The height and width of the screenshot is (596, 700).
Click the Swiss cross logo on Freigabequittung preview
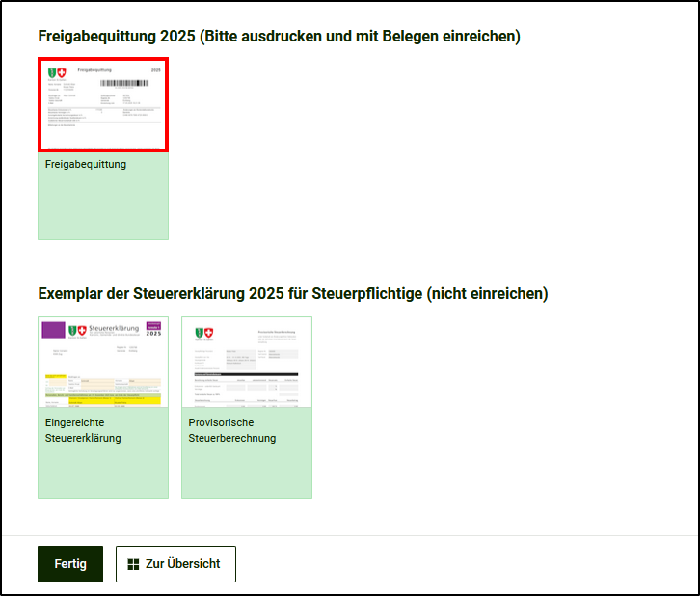click(64, 72)
